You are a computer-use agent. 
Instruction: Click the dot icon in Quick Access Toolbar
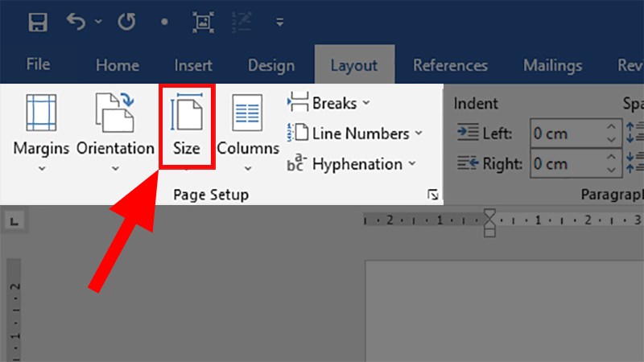point(164,22)
